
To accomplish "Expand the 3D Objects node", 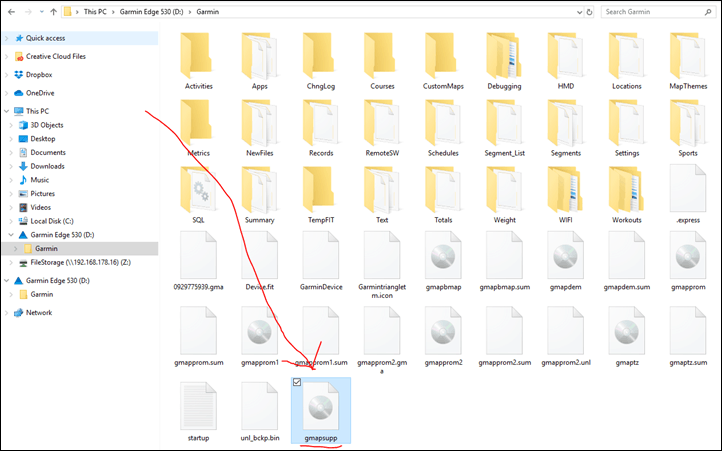I will pos(12,125).
